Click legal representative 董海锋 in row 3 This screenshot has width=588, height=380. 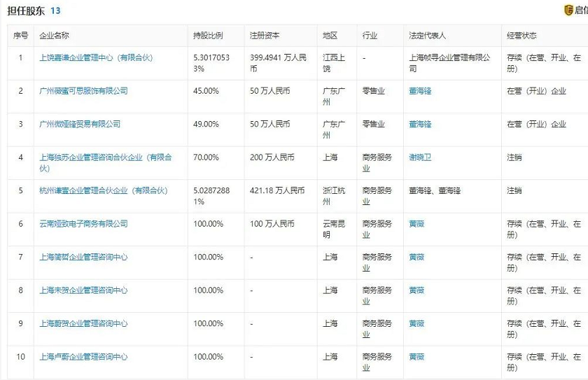tap(420, 124)
